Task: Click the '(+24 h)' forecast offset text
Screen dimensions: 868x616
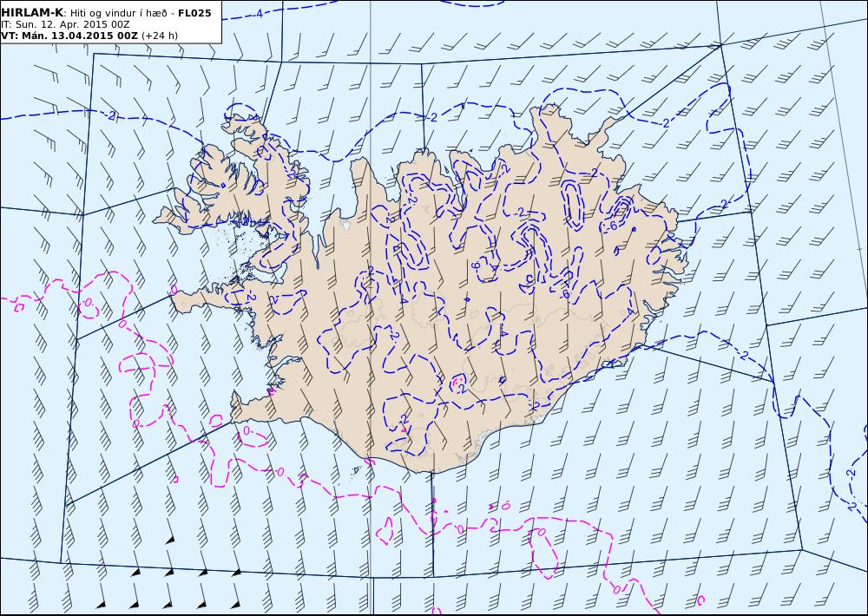Action: pyautogui.click(x=160, y=36)
